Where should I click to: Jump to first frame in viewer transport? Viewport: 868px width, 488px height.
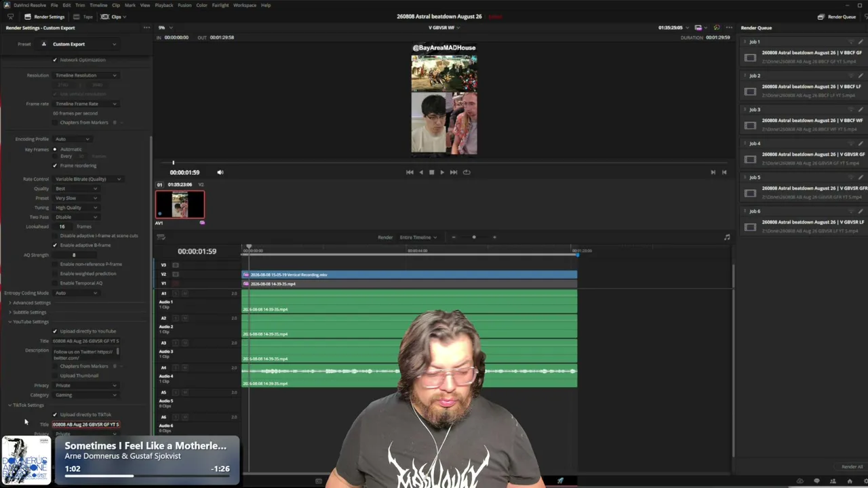click(x=410, y=172)
